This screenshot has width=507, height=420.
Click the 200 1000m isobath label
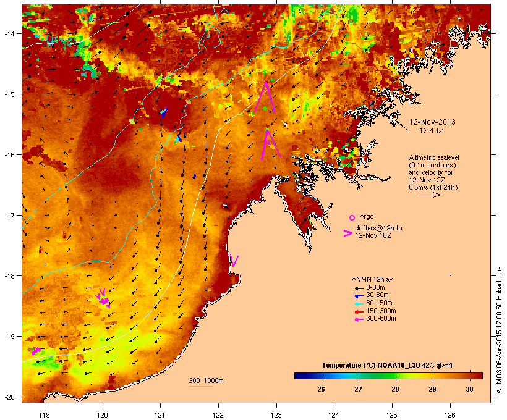pyautogui.click(x=206, y=380)
